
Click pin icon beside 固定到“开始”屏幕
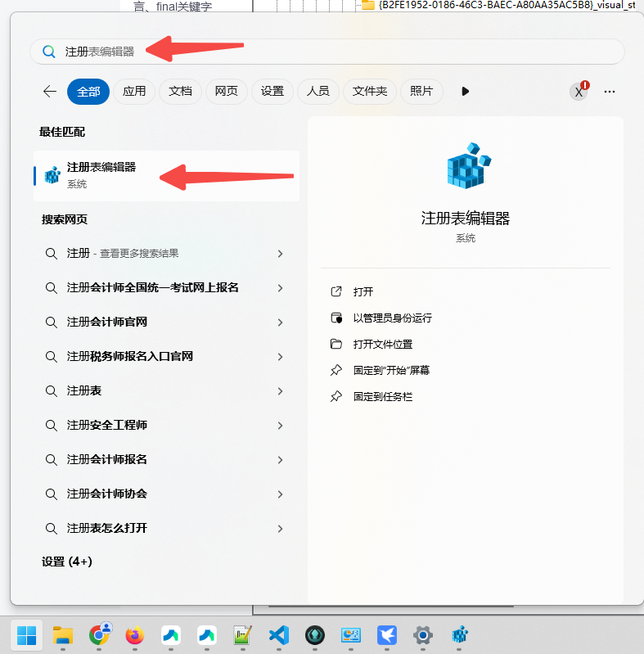[x=336, y=370]
